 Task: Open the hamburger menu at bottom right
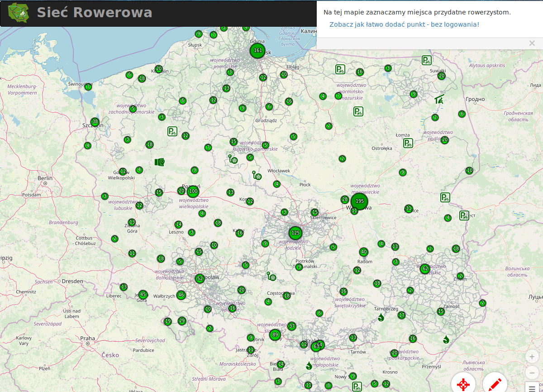point(532,388)
